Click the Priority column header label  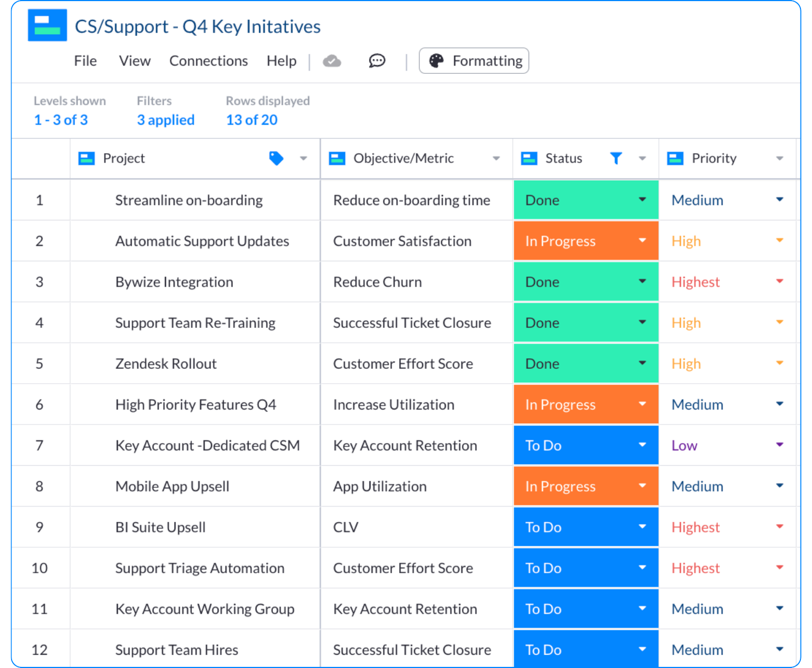714,158
